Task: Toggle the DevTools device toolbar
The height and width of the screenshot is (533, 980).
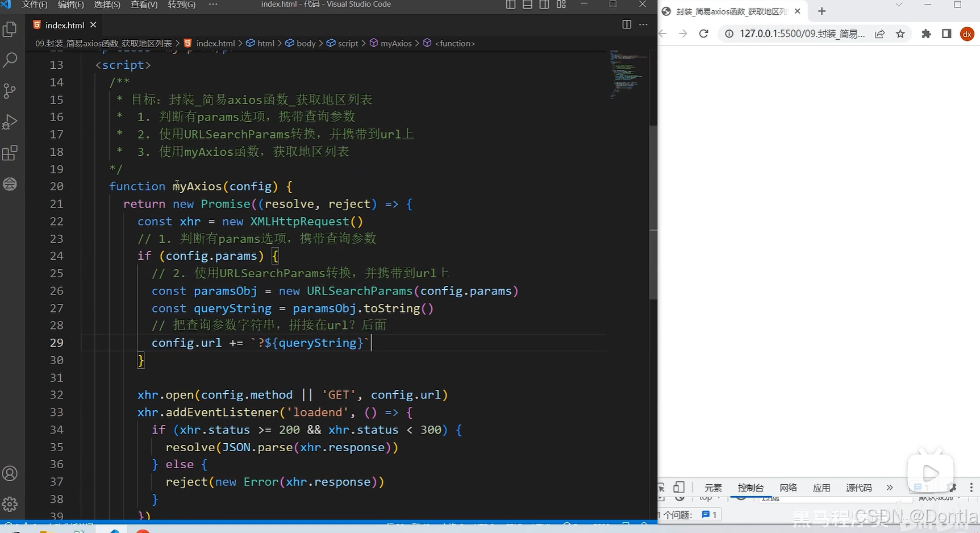Action: pyautogui.click(x=679, y=487)
